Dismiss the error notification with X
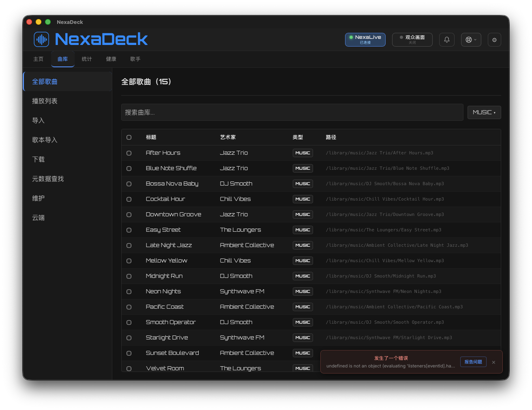The height and width of the screenshot is (410, 532). click(x=493, y=362)
